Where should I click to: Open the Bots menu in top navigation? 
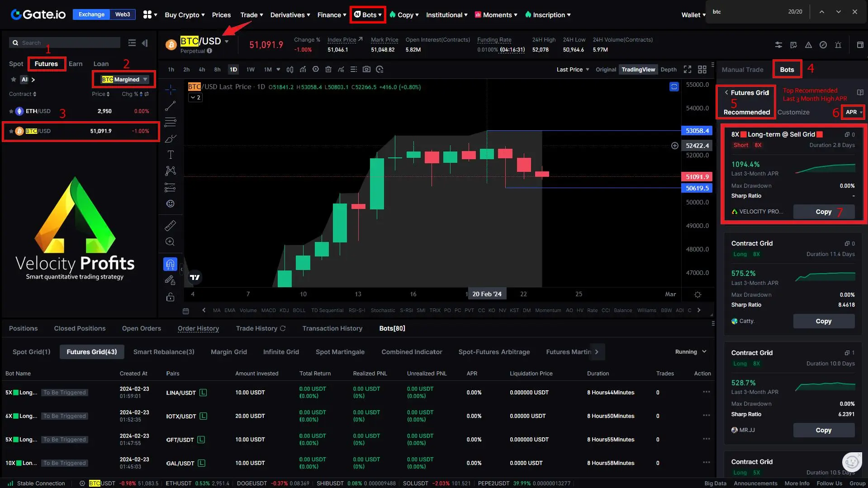point(368,15)
